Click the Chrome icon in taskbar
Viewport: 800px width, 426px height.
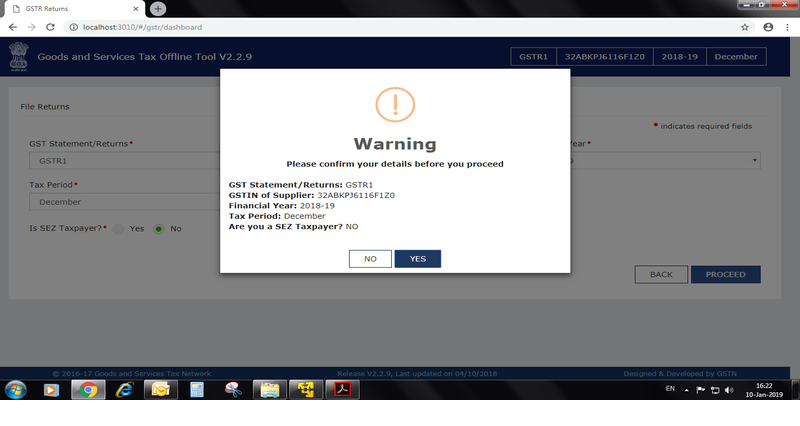88,390
